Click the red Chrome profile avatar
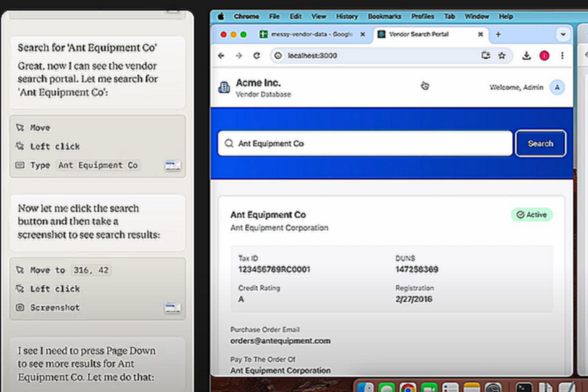588x392 pixels. point(544,56)
